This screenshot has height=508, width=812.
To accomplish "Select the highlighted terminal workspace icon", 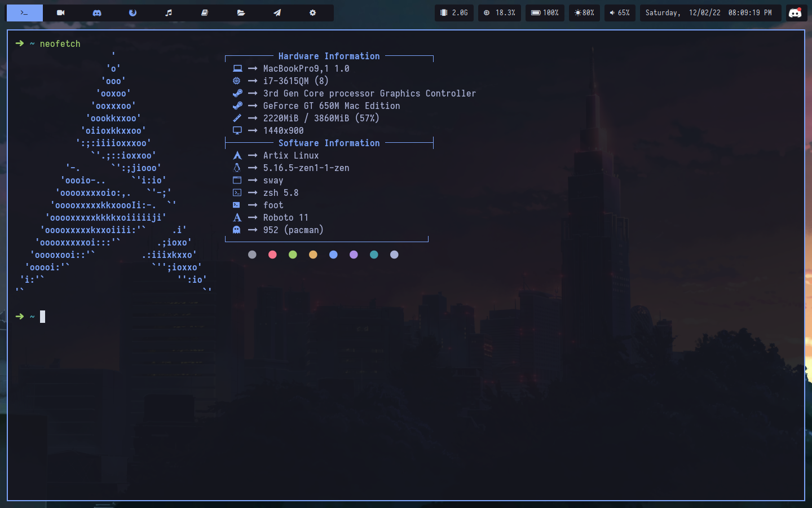I will [x=24, y=12].
